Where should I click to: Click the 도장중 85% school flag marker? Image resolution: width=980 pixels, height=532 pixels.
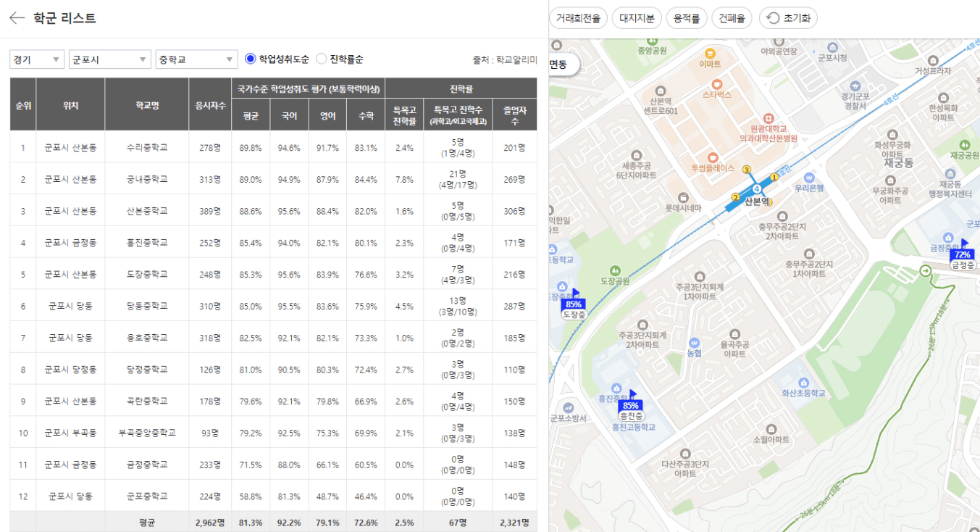573,304
